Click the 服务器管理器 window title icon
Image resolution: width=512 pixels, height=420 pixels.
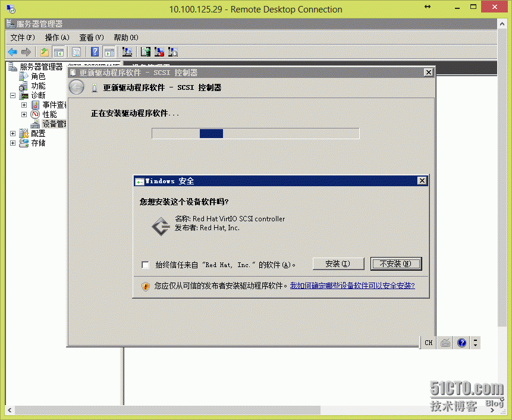pos(11,24)
